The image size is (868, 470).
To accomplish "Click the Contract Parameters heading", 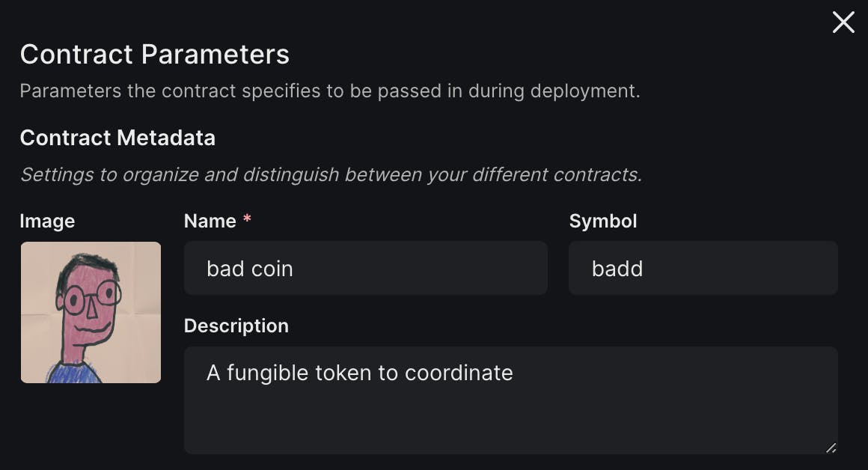I will pos(154,54).
